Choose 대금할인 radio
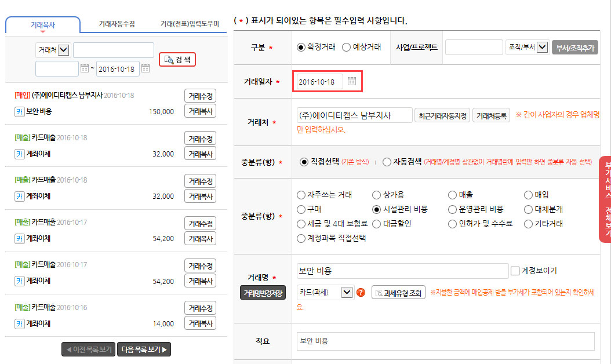Image resolution: width=611 pixels, height=364 pixels. pyautogui.click(x=376, y=224)
